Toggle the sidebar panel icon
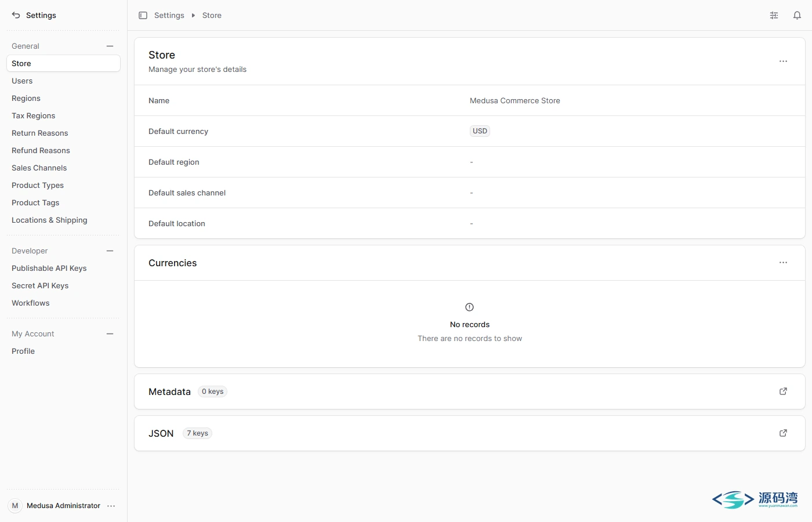 click(x=143, y=15)
